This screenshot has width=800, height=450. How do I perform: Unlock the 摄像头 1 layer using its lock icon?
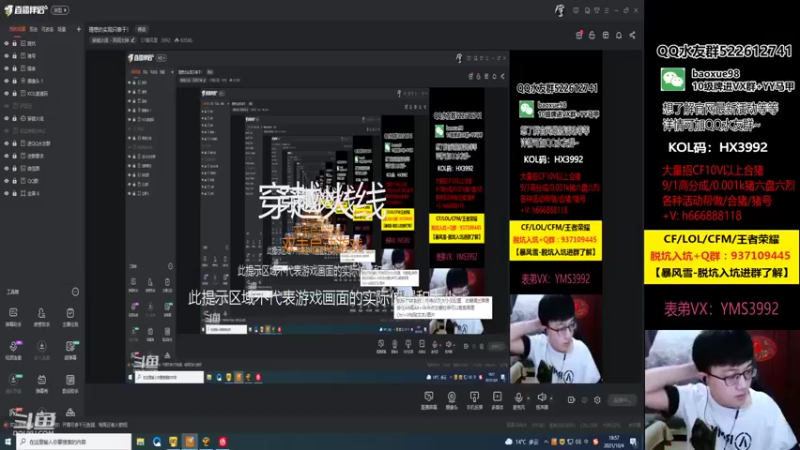14,81
